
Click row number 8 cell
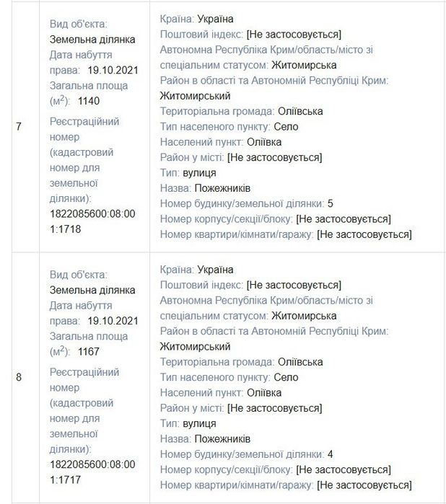click(19, 377)
